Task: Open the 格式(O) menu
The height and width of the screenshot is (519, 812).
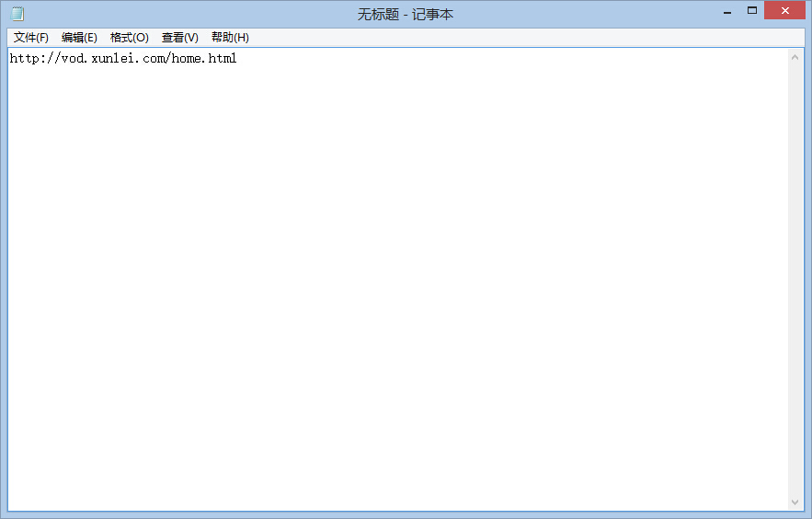Action: [129, 38]
